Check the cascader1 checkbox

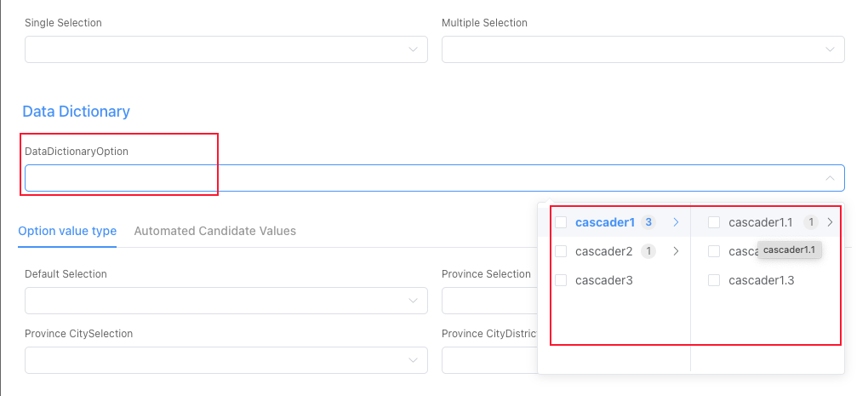click(561, 222)
